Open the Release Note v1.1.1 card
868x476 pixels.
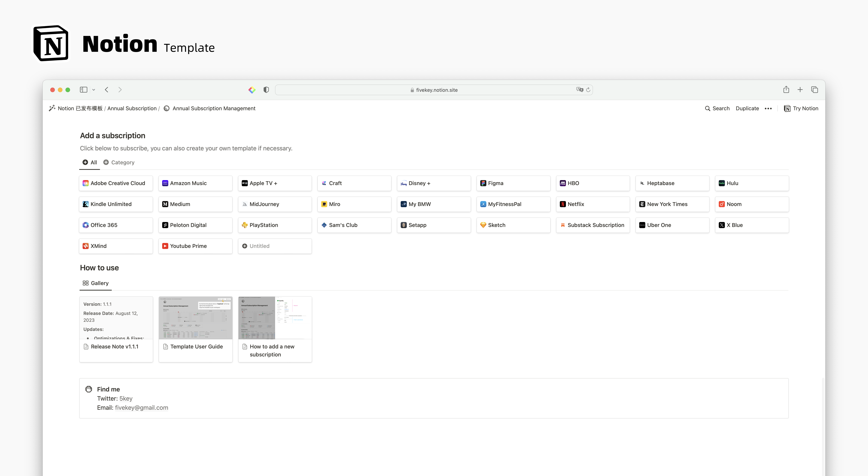[116, 329]
